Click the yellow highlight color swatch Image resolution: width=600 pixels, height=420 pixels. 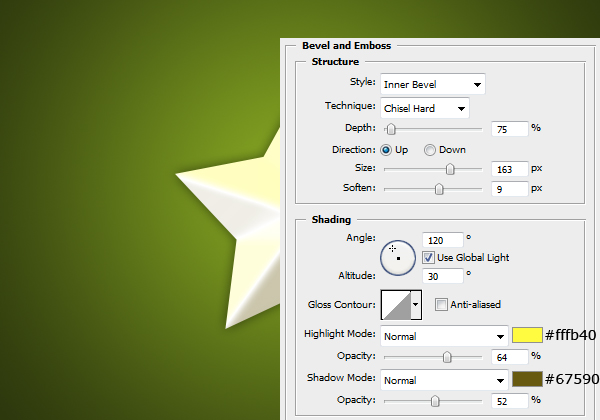tap(527, 335)
